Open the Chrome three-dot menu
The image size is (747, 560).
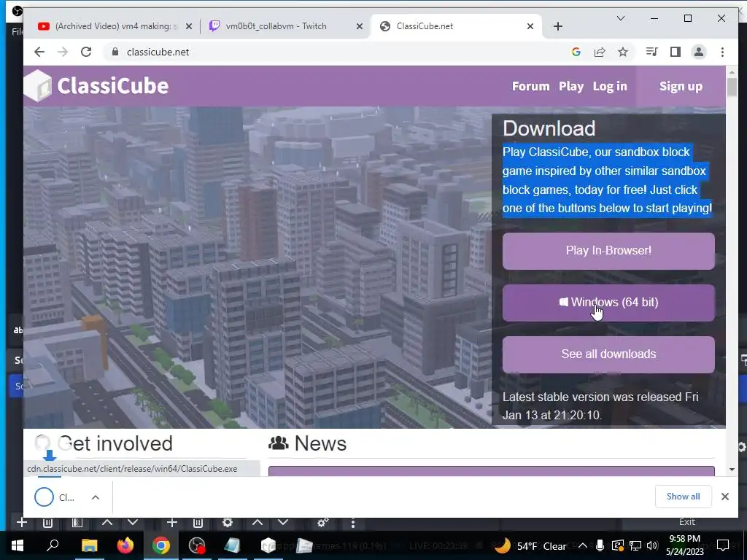722,52
